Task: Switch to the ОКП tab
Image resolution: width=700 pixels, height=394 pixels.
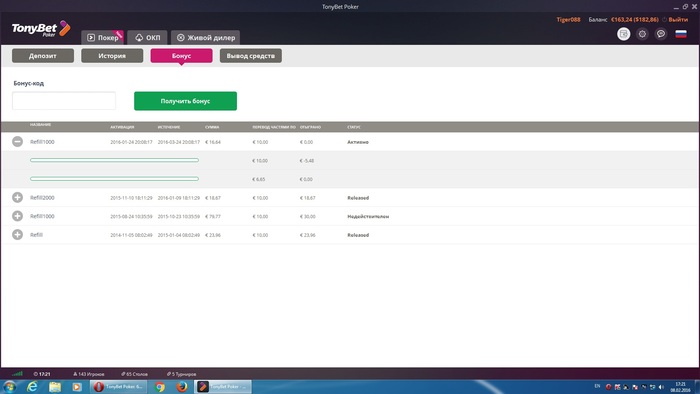Action: [x=147, y=37]
